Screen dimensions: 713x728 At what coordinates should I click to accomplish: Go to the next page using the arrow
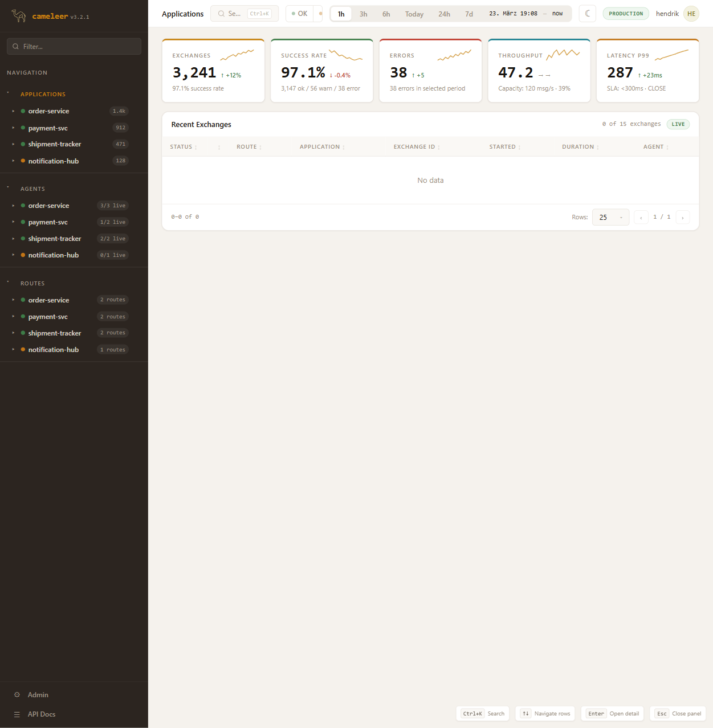click(x=682, y=218)
